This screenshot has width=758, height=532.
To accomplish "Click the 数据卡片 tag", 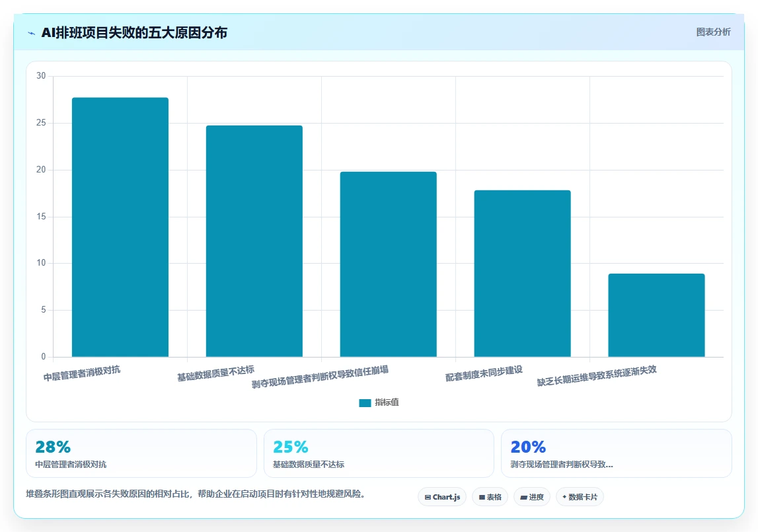I will 580,497.
